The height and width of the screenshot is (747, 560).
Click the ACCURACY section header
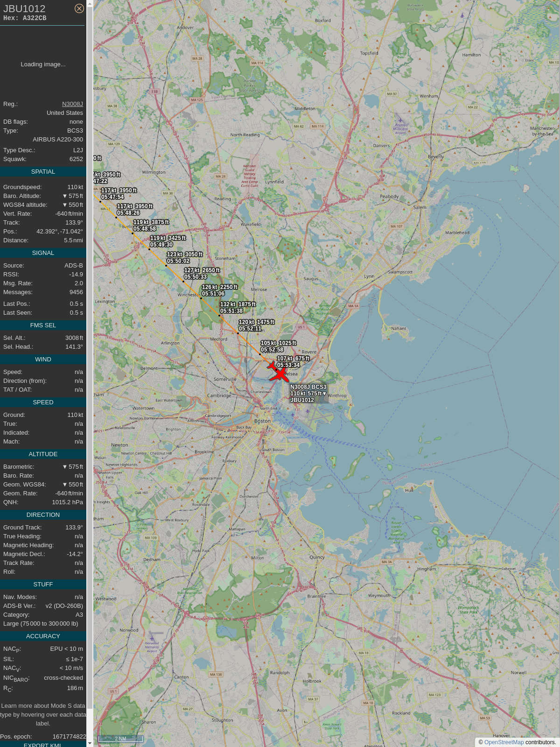(x=43, y=636)
